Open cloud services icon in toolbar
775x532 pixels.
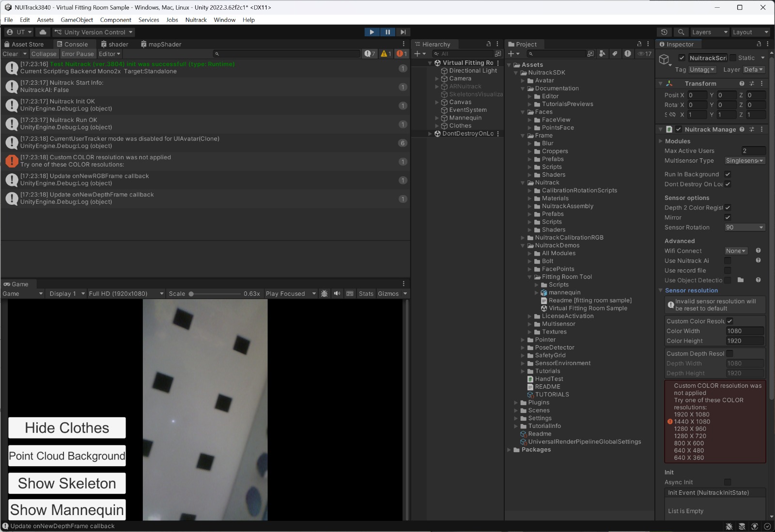pyautogui.click(x=43, y=32)
